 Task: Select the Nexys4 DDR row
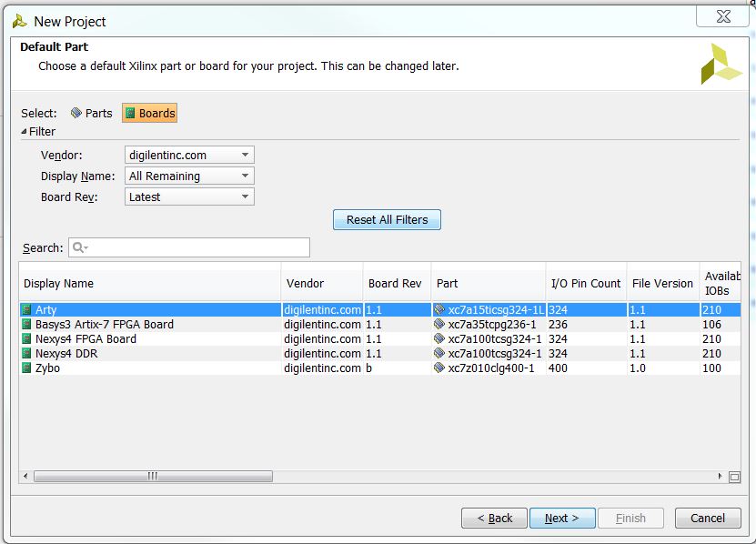[380, 354]
